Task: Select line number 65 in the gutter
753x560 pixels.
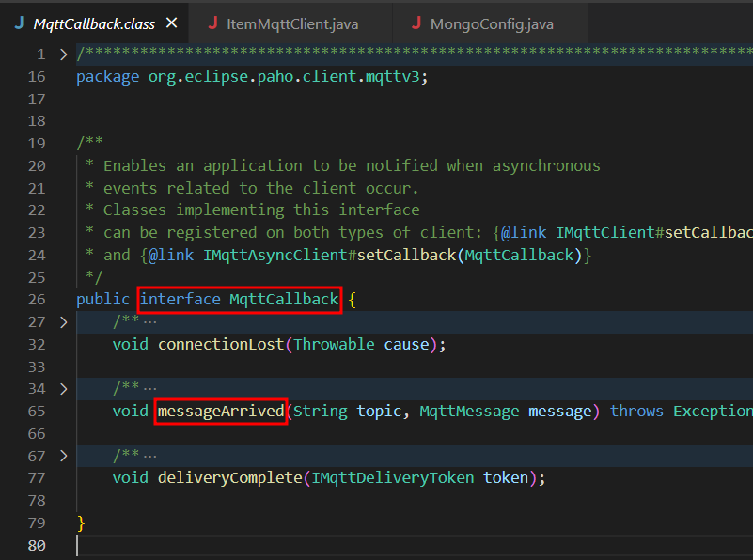Action: tap(37, 411)
